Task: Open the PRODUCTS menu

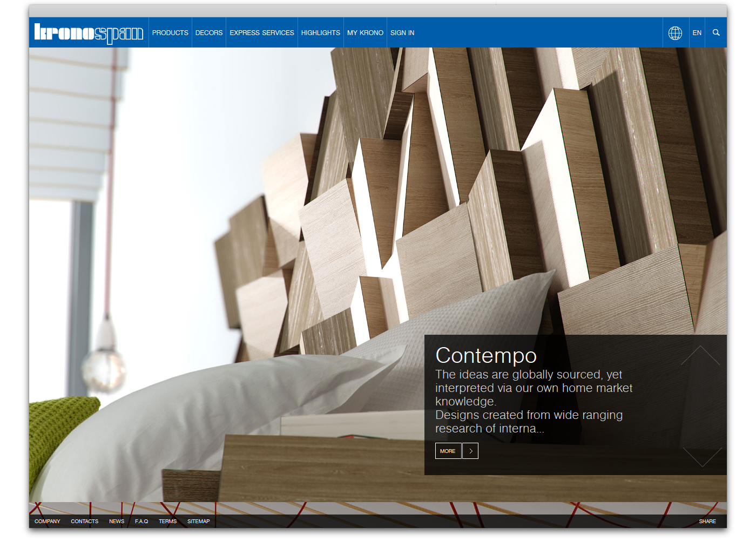Action: tap(170, 33)
